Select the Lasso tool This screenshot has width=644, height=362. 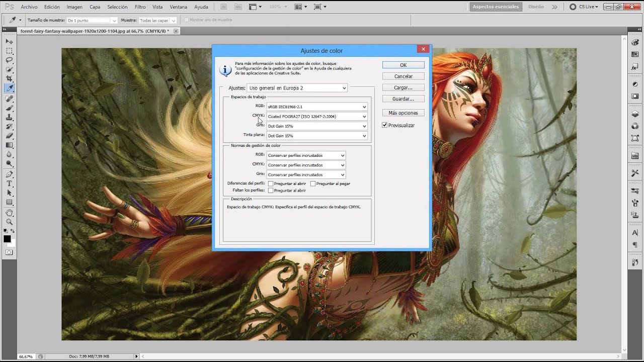[x=9, y=60]
